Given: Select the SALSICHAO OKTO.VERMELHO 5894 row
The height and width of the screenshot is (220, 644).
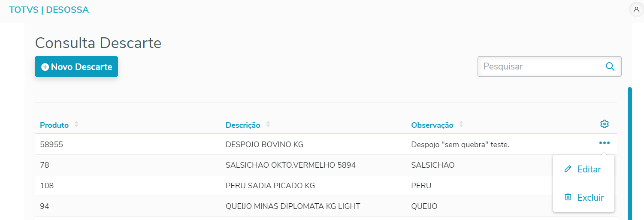Looking at the screenshot, I should tap(290, 165).
